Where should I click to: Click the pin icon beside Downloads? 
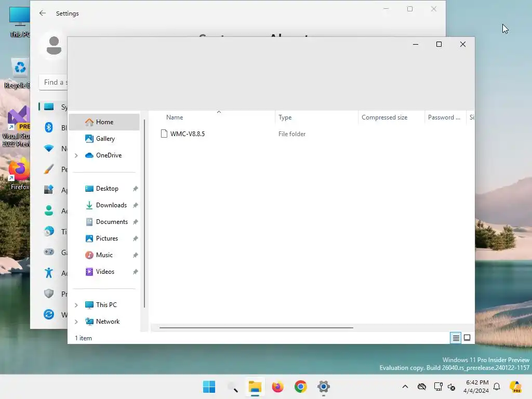coord(136,205)
